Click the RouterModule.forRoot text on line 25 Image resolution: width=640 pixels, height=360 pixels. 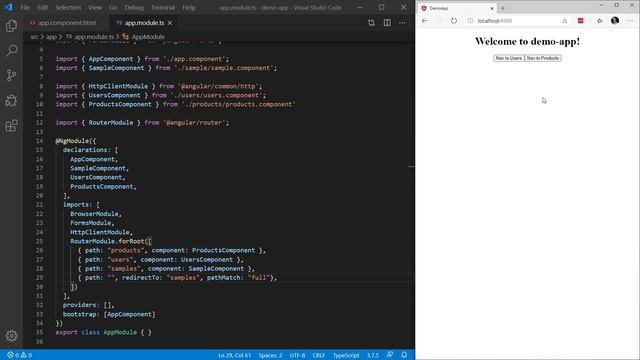pos(107,241)
